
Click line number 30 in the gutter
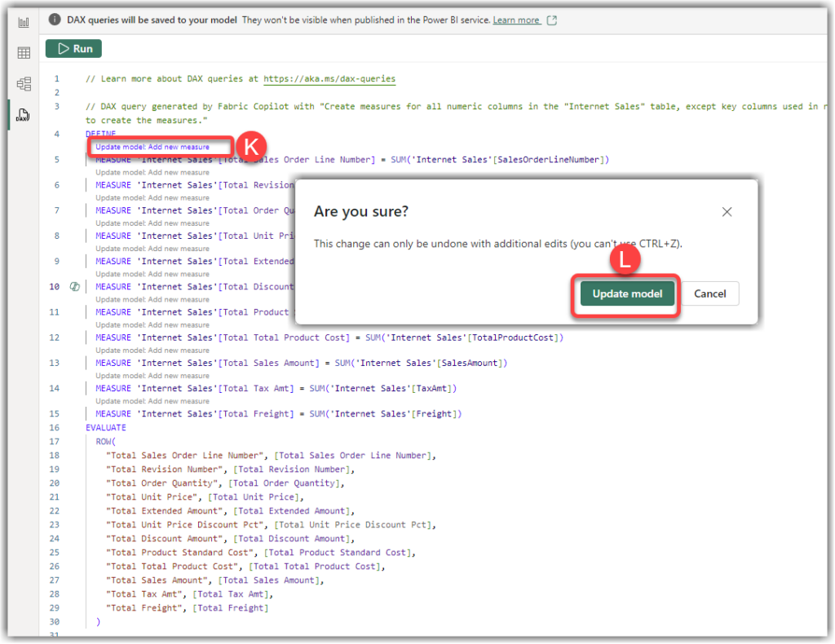(x=55, y=622)
